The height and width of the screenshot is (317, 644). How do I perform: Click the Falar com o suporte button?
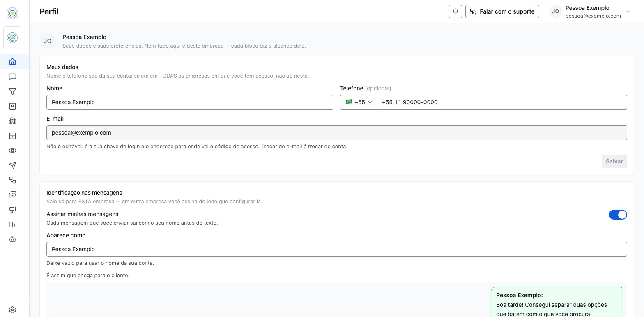click(502, 11)
